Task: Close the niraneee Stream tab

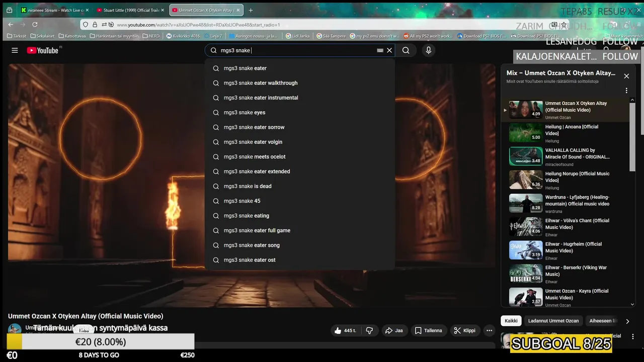Action: (x=87, y=10)
